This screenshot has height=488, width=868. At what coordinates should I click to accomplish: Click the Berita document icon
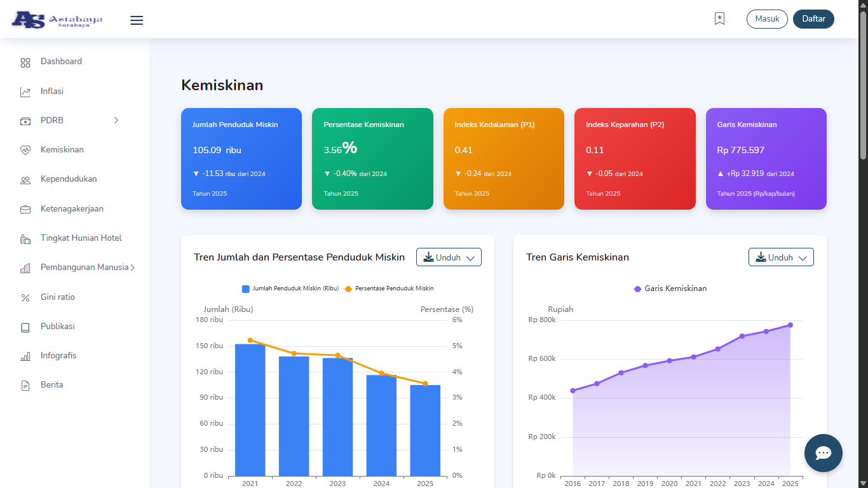(x=25, y=386)
